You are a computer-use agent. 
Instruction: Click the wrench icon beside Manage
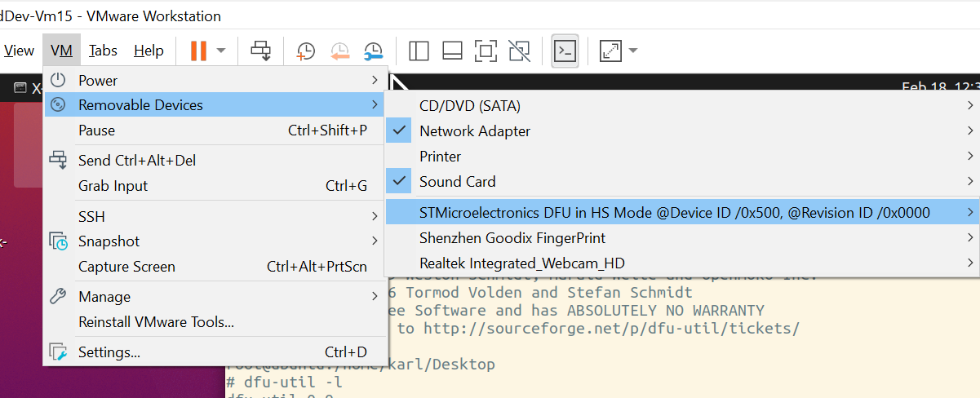tap(58, 296)
